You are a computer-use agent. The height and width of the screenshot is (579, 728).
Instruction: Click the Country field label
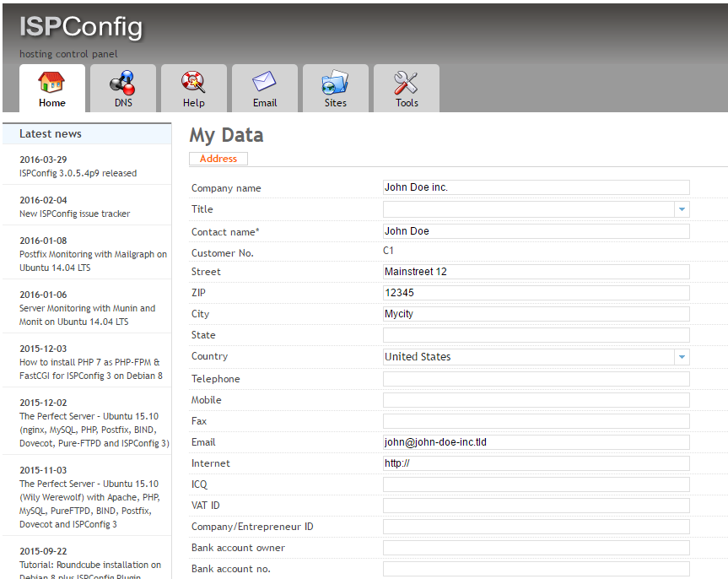click(209, 356)
